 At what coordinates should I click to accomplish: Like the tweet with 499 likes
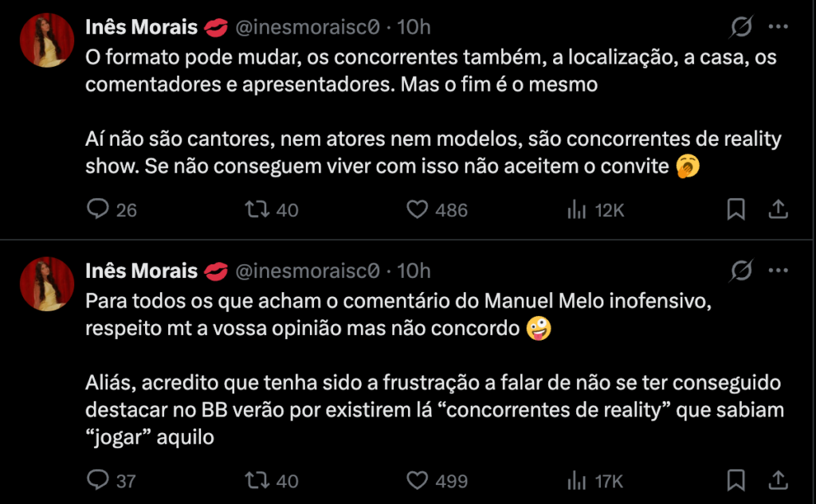(418, 481)
